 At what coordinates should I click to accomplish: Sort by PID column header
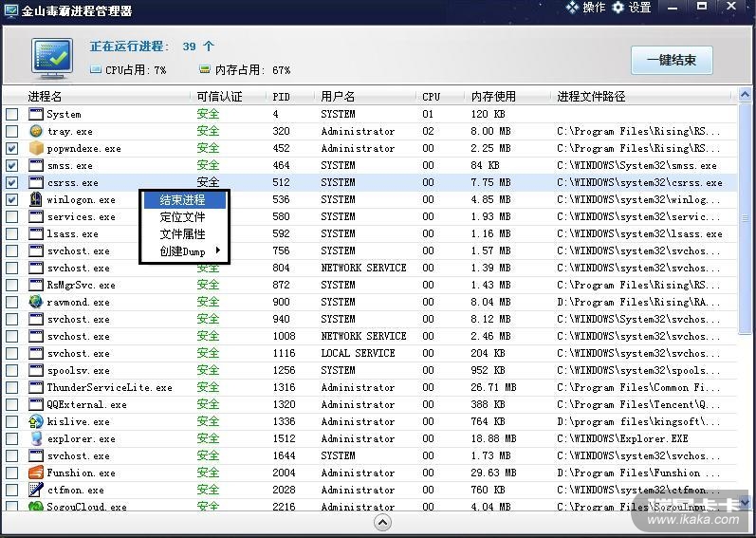[x=281, y=97]
